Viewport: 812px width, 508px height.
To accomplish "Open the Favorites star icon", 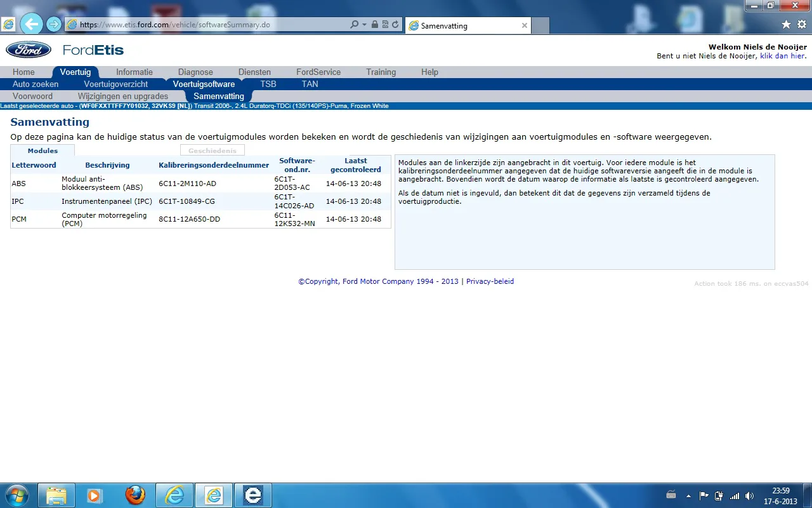I will click(786, 25).
